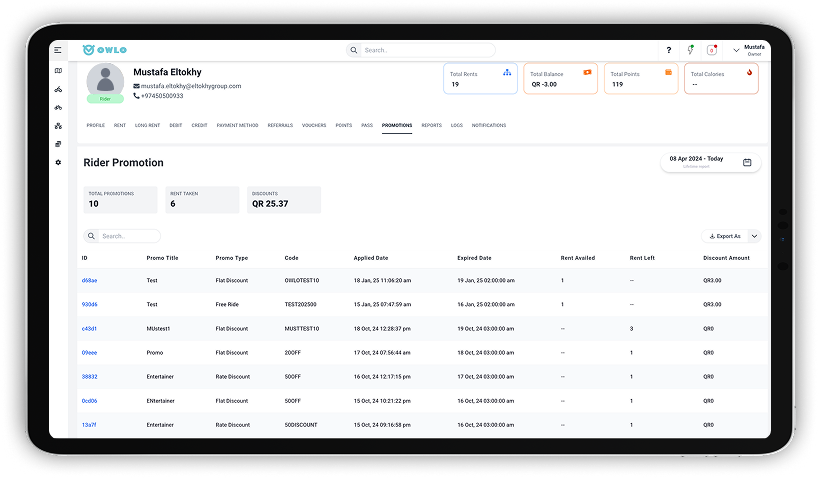
Task: Click the Total Balance card
Action: point(560,78)
